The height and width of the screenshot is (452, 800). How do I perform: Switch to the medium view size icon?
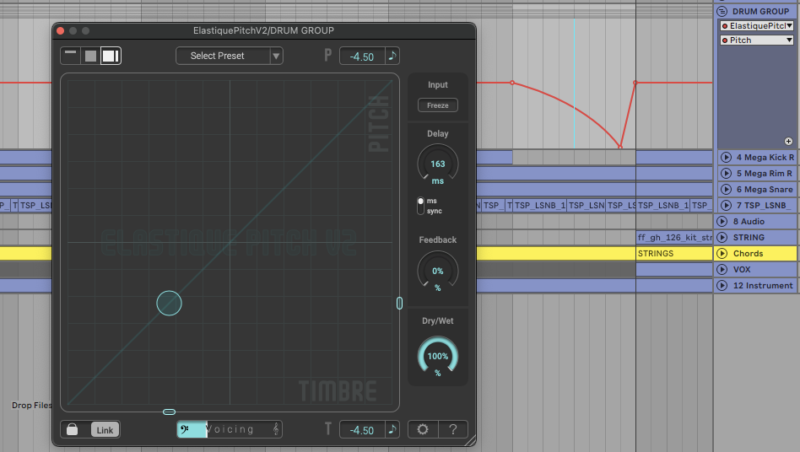point(90,55)
